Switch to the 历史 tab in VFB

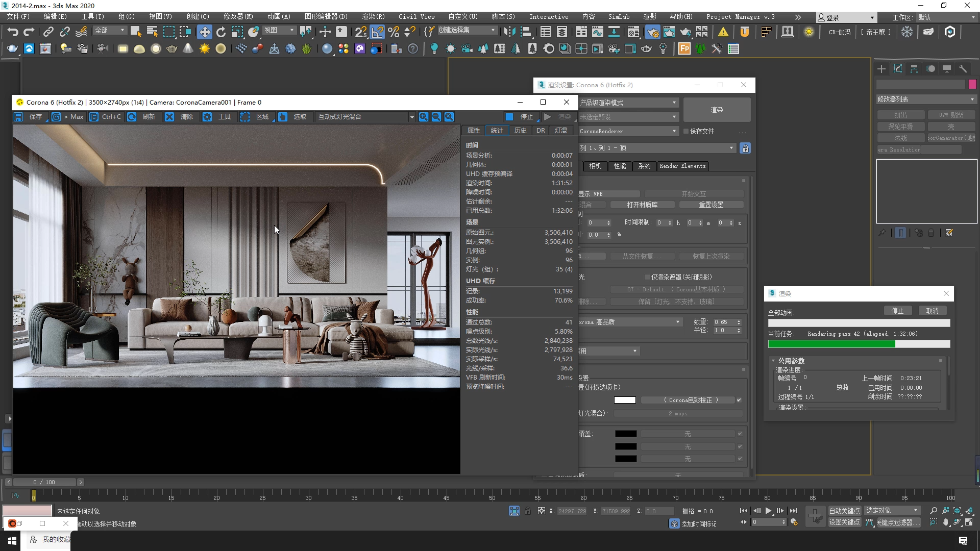click(x=520, y=131)
